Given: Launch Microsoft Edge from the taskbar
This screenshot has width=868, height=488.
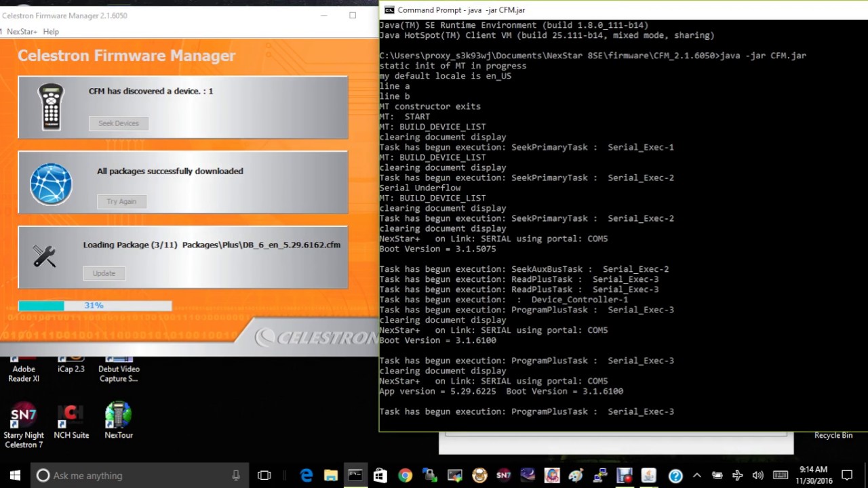Looking at the screenshot, I should point(307,475).
